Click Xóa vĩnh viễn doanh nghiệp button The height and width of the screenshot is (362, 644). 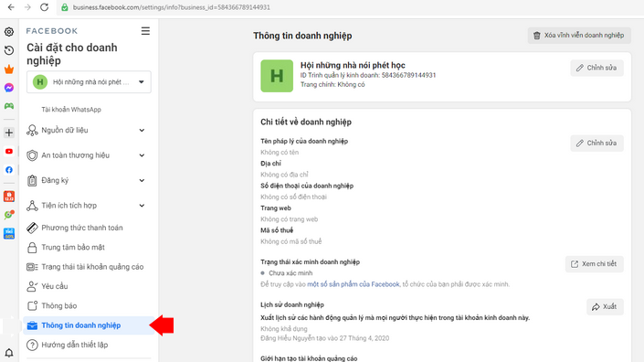pos(579,36)
